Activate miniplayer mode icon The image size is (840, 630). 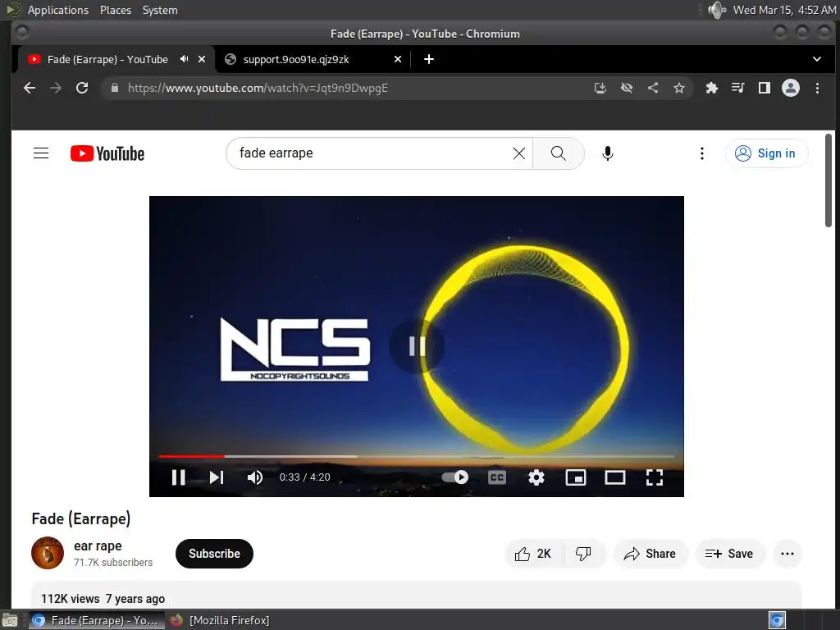[576, 477]
